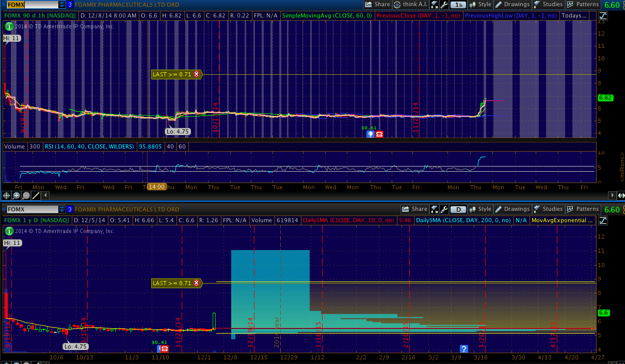This screenshot has width=625, height=364.
Task: Toggle the log scale button in lower chart
Action: pos(603,220)
